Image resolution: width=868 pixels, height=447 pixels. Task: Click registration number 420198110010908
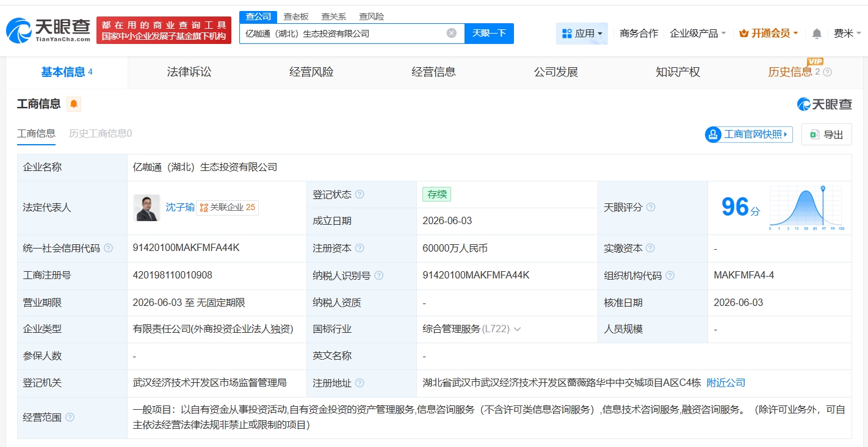click(x=173, y=275)
